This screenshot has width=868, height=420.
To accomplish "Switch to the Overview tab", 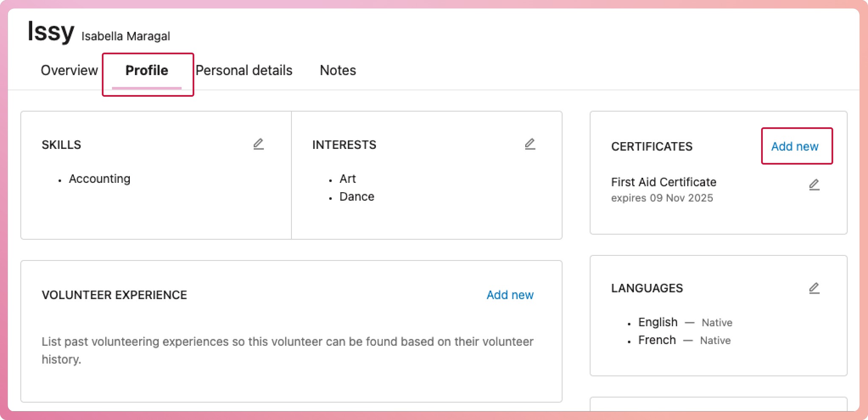I will 69,70.
